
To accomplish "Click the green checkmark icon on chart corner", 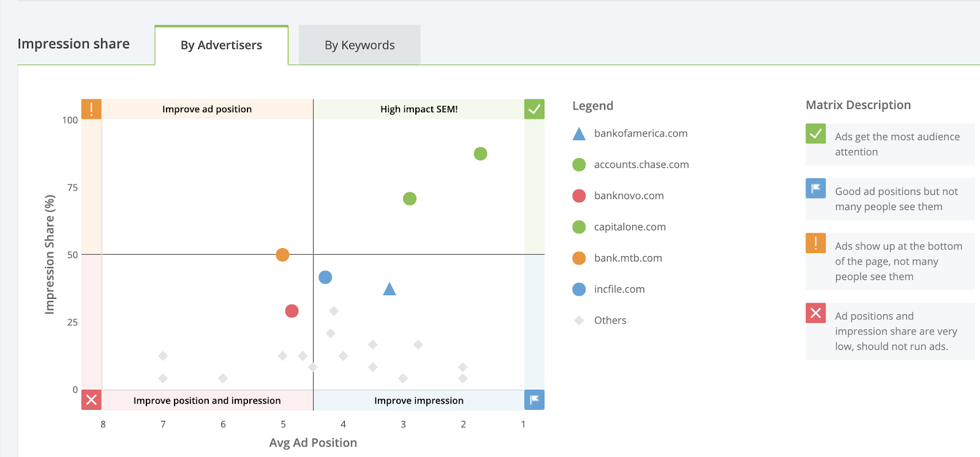I will pyautogui.click(x=534, y=109).
